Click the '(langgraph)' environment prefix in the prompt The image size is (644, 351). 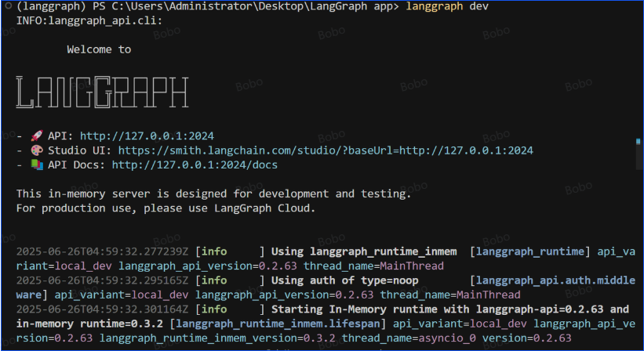click(x=51, y=6)
